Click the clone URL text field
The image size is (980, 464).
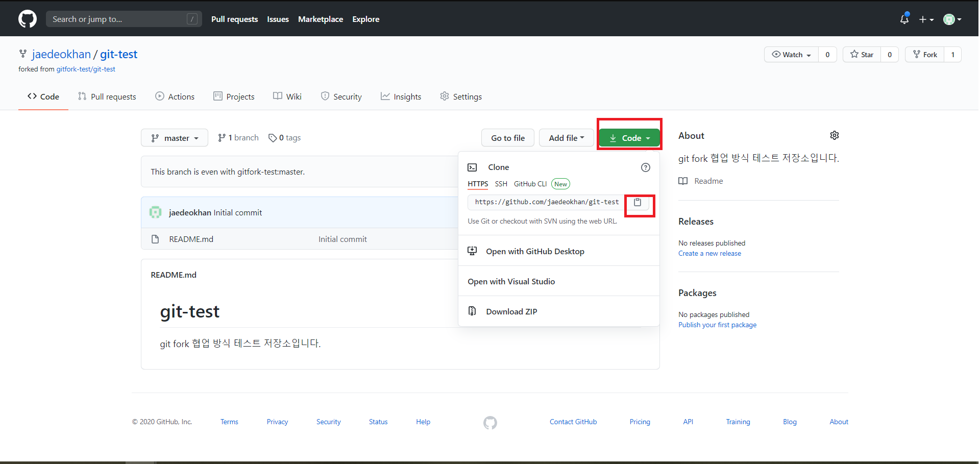pos(547,202)
